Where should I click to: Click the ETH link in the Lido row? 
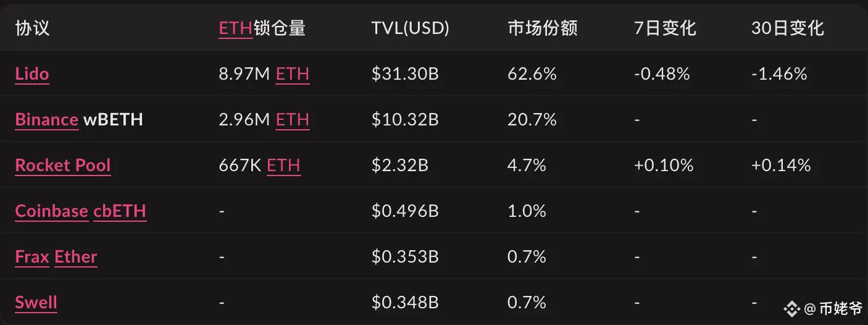pos(293,74)
